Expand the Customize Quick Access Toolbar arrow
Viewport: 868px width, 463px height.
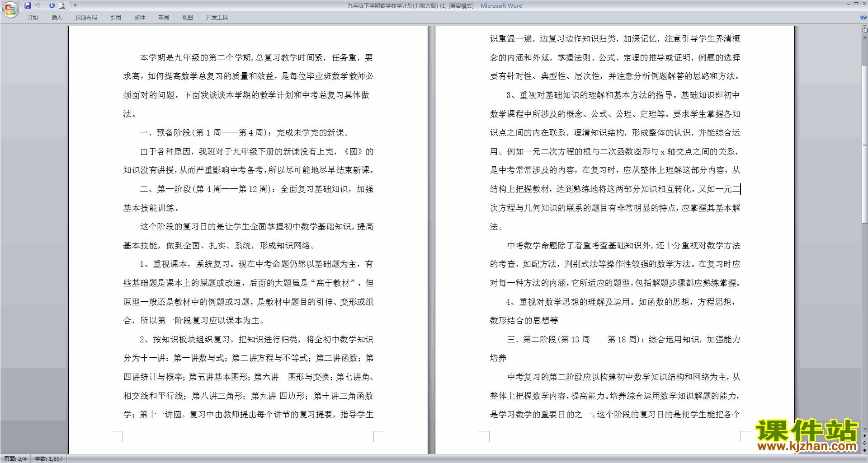75,5
